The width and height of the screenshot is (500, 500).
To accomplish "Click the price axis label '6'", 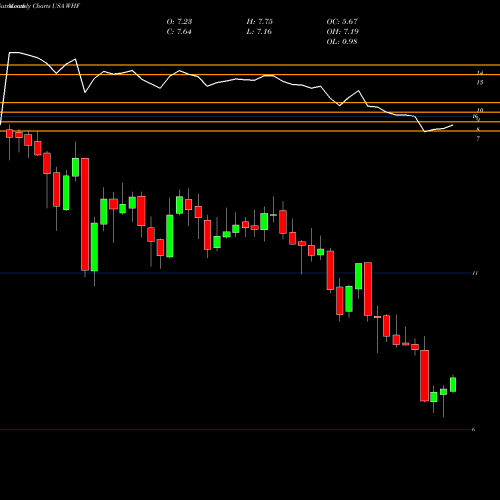I will click(x=473, y=429).
